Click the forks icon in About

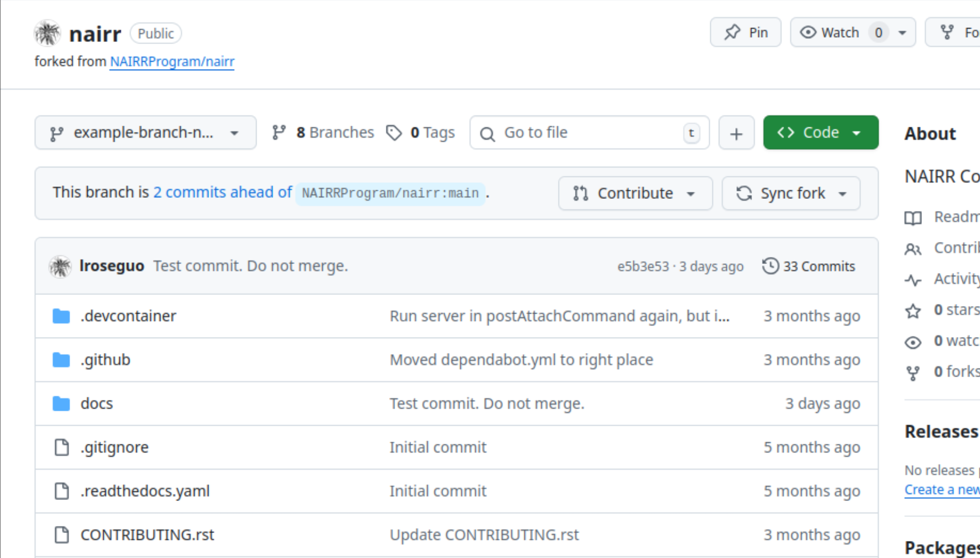913,373
